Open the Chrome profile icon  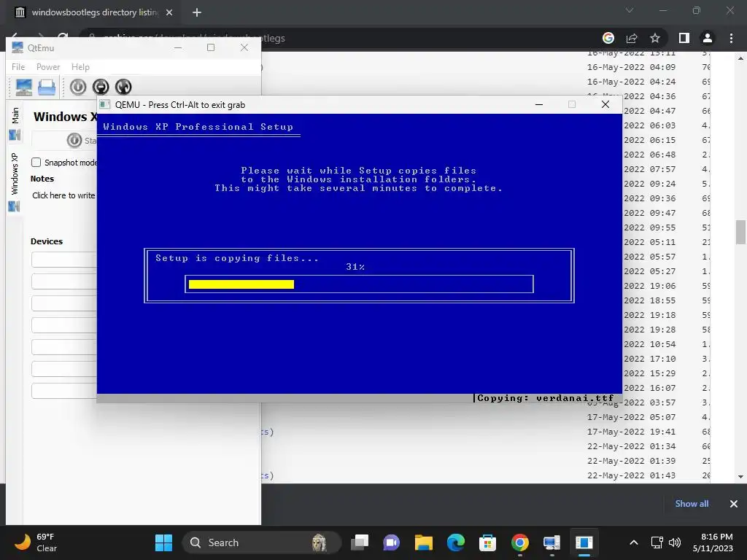(x=708, y=38)
